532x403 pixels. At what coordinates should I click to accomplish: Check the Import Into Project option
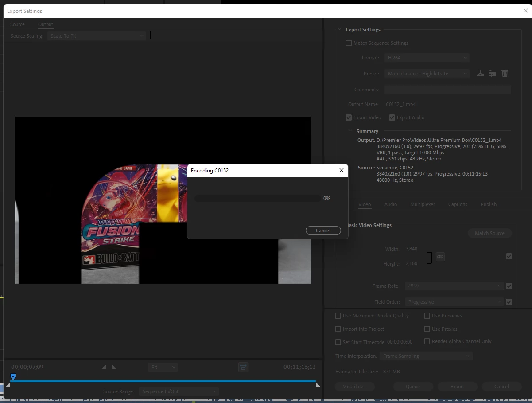[x=338, y=329]
